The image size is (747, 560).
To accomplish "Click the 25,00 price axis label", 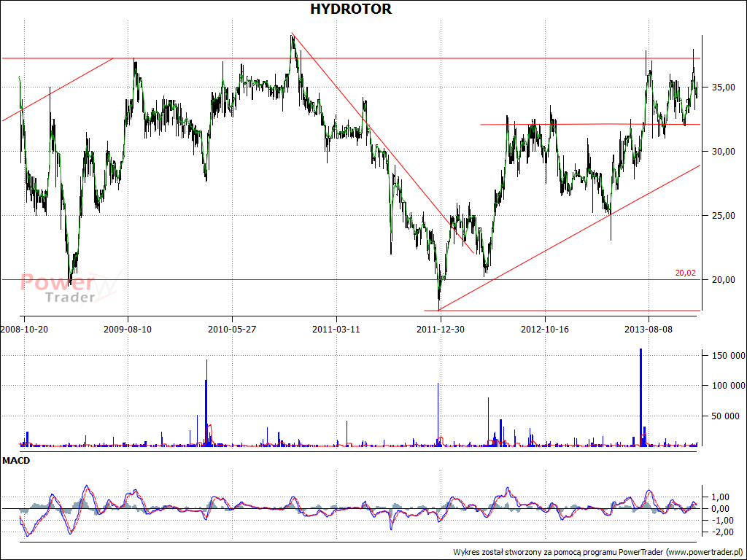I will coord(723,216).
